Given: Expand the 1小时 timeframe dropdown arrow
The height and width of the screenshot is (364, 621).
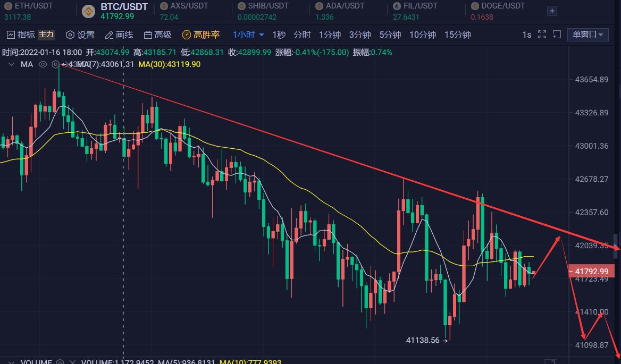Looking at the screenshot, I should pyautogui.click(x=262, y=35).
